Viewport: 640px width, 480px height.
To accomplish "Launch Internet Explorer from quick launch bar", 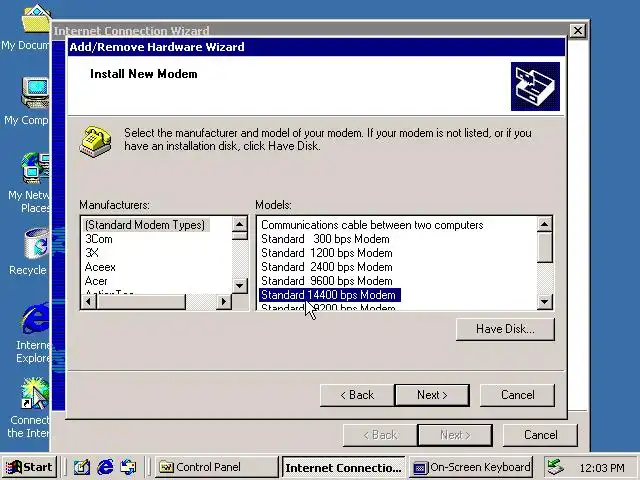I will [x=105, y=467].
